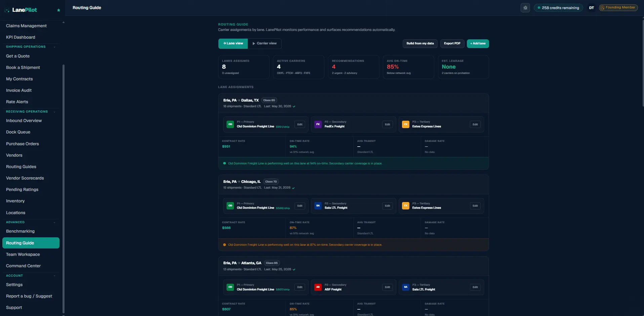
Task: Click the Avg On-Time 85% card
Action: [408, 67]
